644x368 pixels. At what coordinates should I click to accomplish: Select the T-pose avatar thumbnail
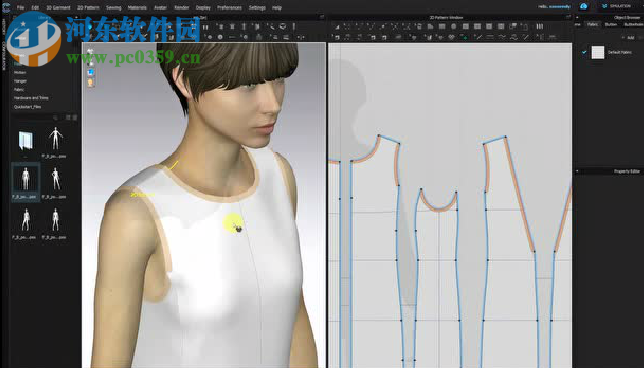pyautogui.click(x=55, y=138)
